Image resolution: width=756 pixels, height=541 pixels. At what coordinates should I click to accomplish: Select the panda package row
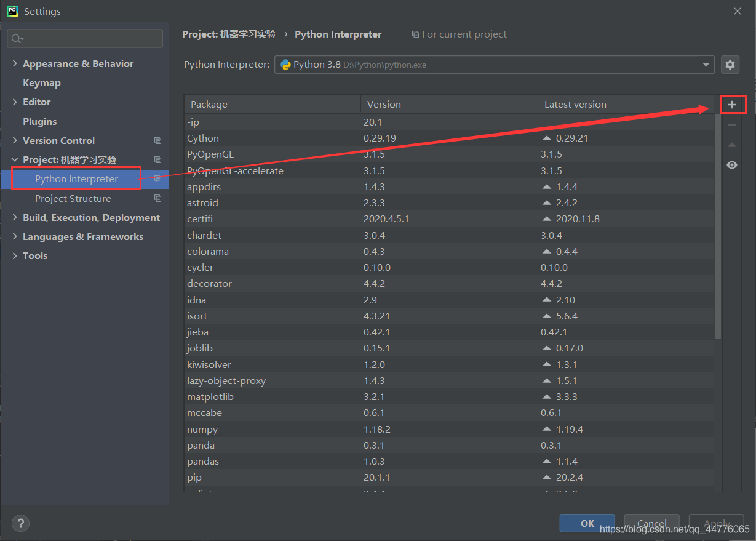[449, 445]
